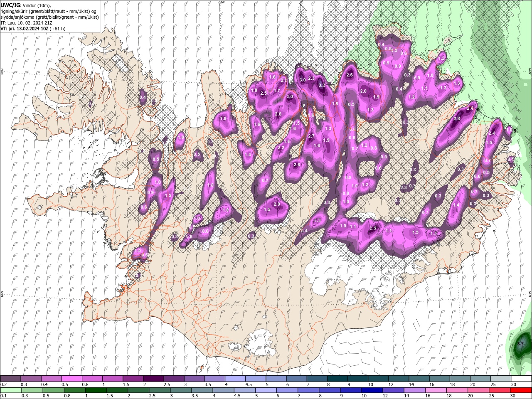Click 'Vindur (10m),' in the header
This screenshot has height=399, width=532.
pyautogui.click(x=37, y=5)
